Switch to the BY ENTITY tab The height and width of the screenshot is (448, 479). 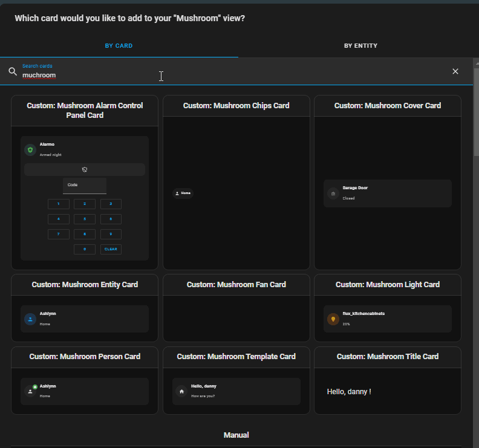pyautogui.click(x=360, y=46)
